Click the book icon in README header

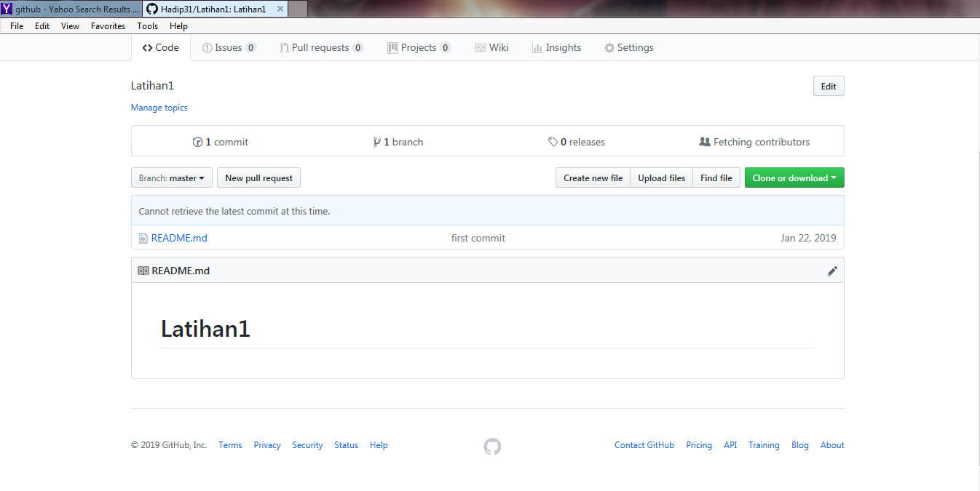click(143, 271)
